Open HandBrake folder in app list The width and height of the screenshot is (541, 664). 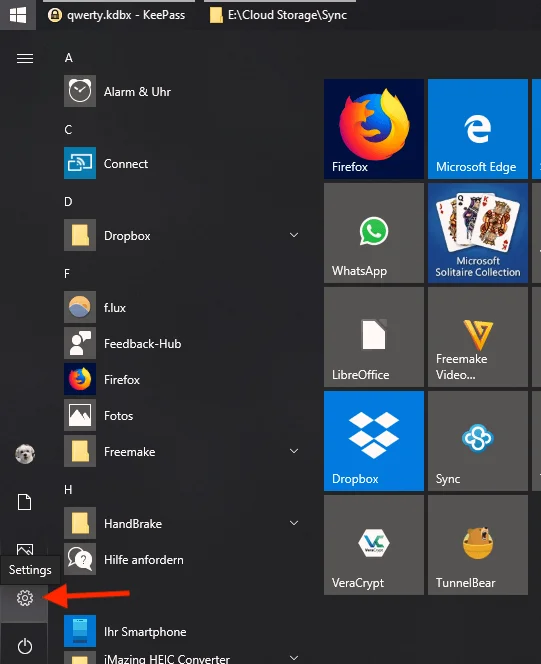[x=182, y=523]
